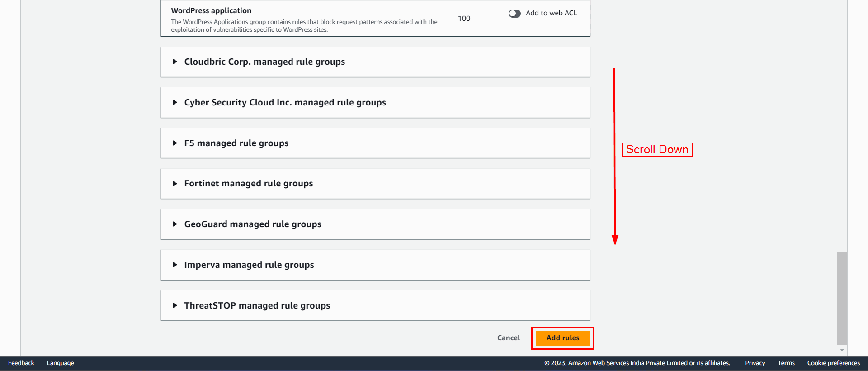Click the Add to web ACL label
The width and height of the screenshot is (868, 371).
coord(551,14)
